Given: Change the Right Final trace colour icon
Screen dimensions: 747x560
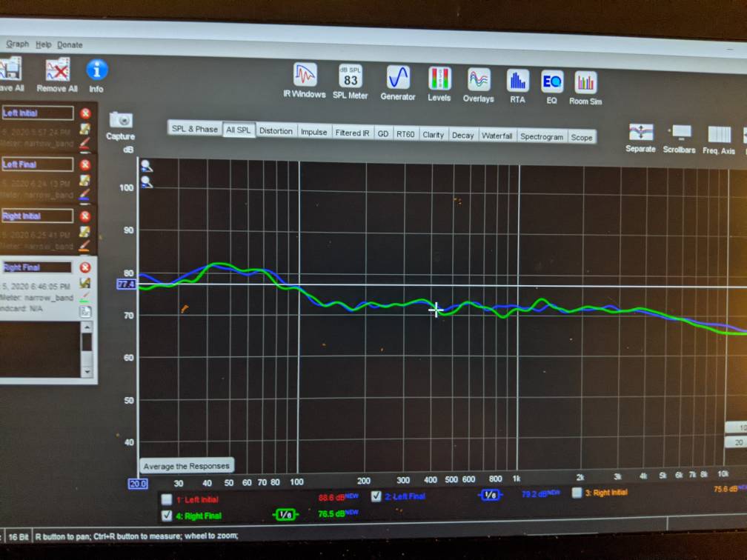Looking at the screenshot, I should tap(84, 297).
